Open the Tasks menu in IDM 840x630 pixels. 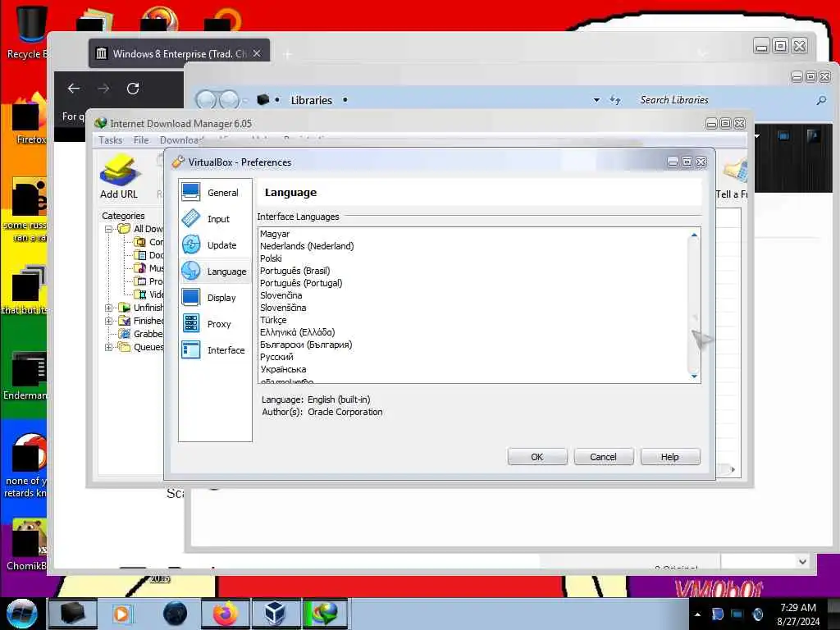click(111, 140)
